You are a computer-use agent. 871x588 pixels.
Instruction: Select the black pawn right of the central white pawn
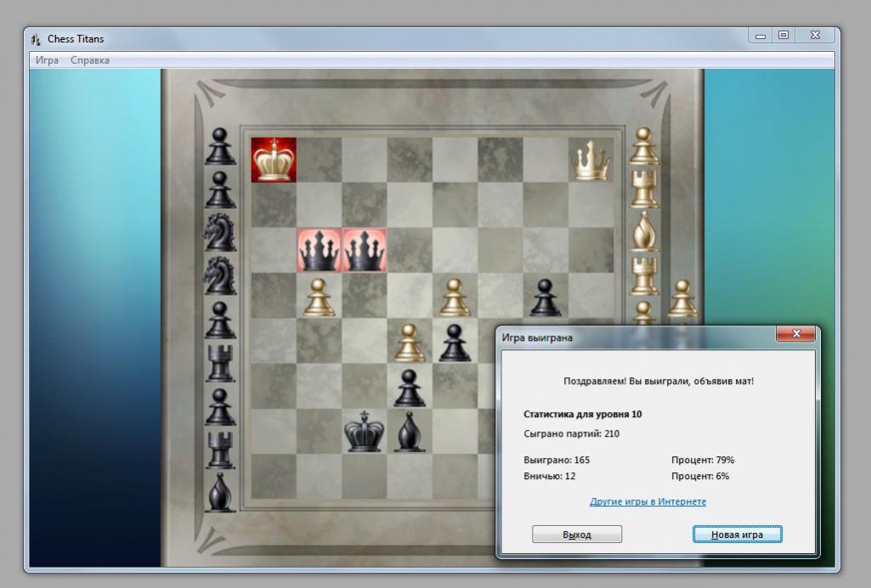[455, 342]
